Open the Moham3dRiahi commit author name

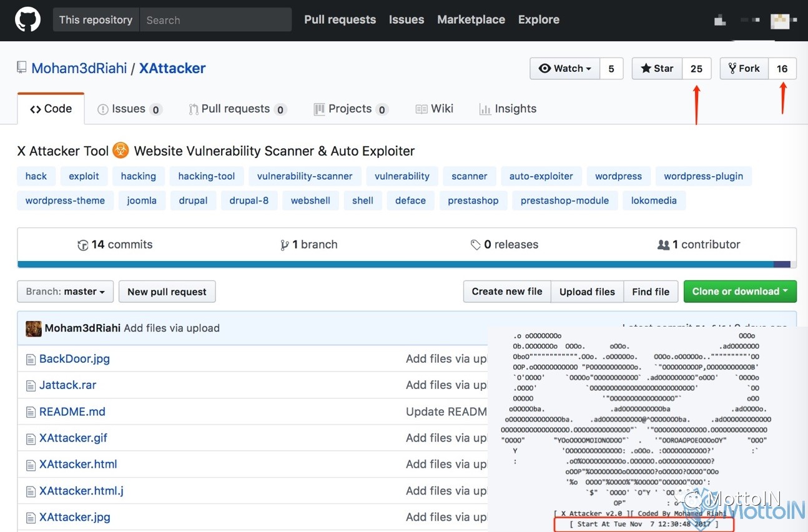[83, 328]
